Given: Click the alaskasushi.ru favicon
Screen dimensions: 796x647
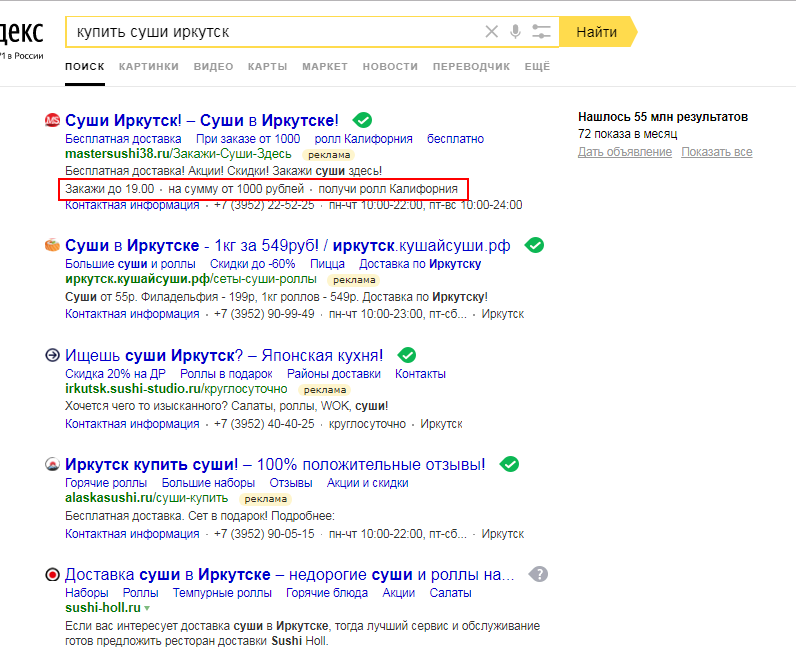Looking at the screenshot, I should (x=52, y=464).
